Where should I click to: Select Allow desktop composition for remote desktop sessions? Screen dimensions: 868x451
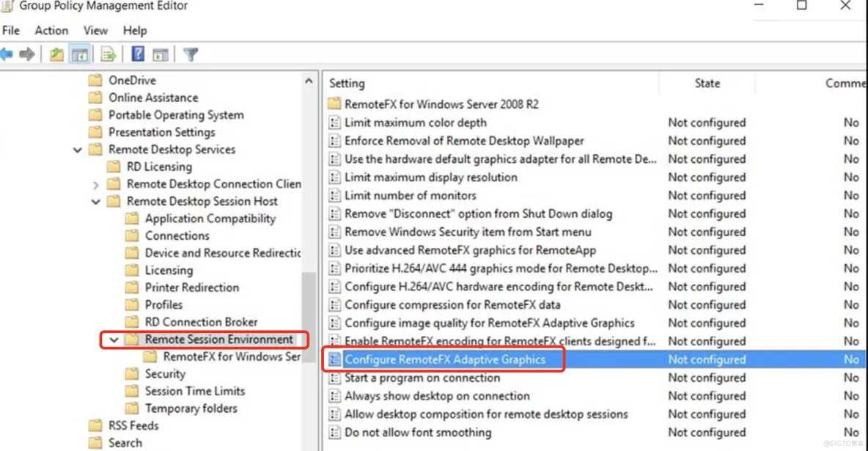[486, 414]
